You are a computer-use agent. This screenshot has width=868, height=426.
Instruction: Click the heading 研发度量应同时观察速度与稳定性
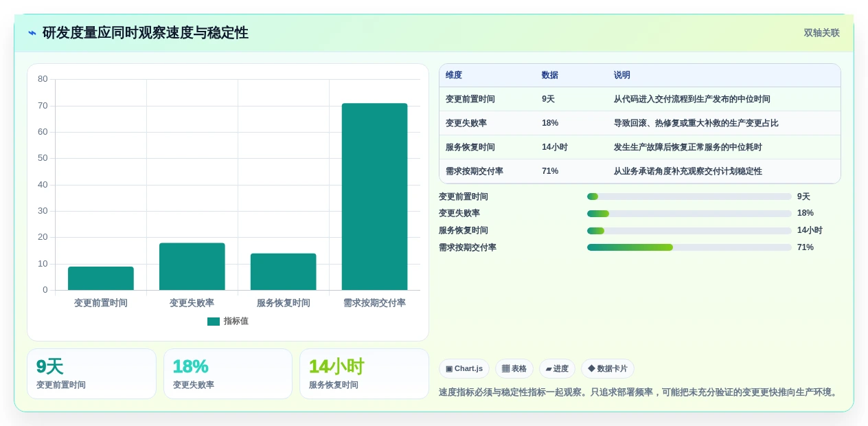coord(146,33)
